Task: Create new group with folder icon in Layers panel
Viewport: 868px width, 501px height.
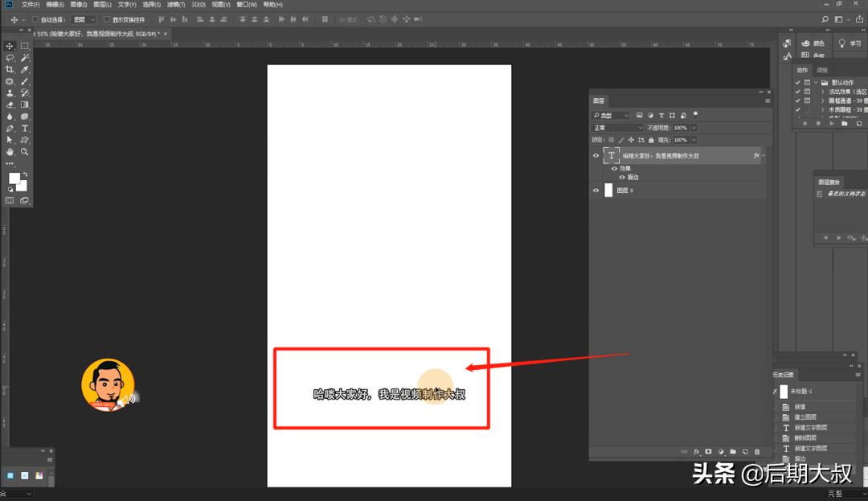Action: (733, 452)
